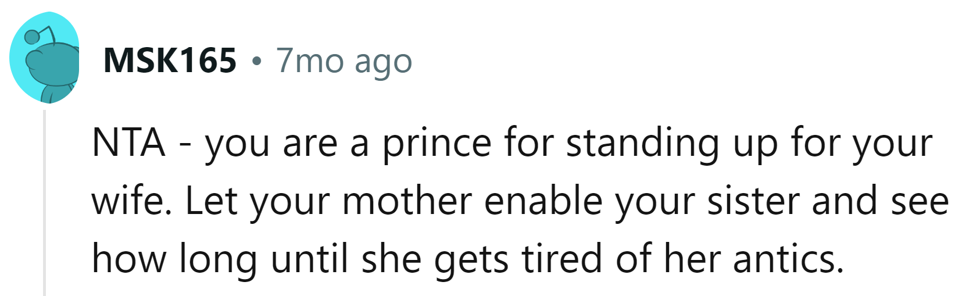Click the word "mother" in the comment
The width and height of the screenshot is (980, 296).
point(406,201)
